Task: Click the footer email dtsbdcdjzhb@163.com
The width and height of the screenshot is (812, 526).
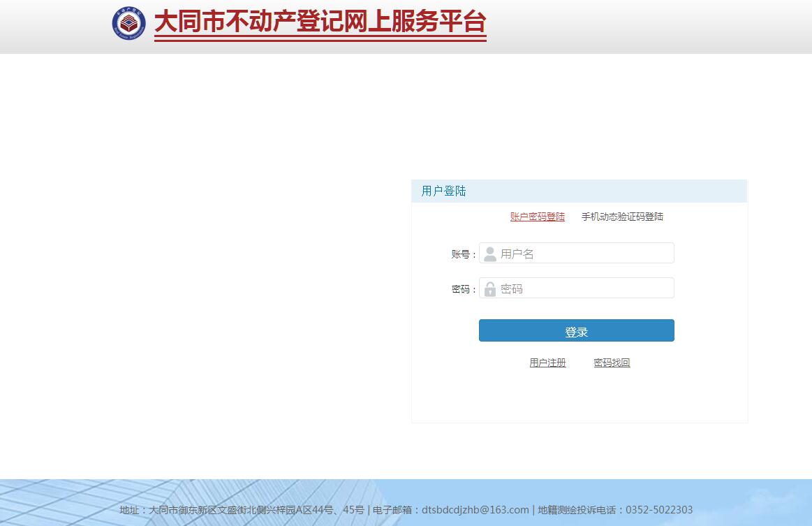Action: [x=475, y=510]
